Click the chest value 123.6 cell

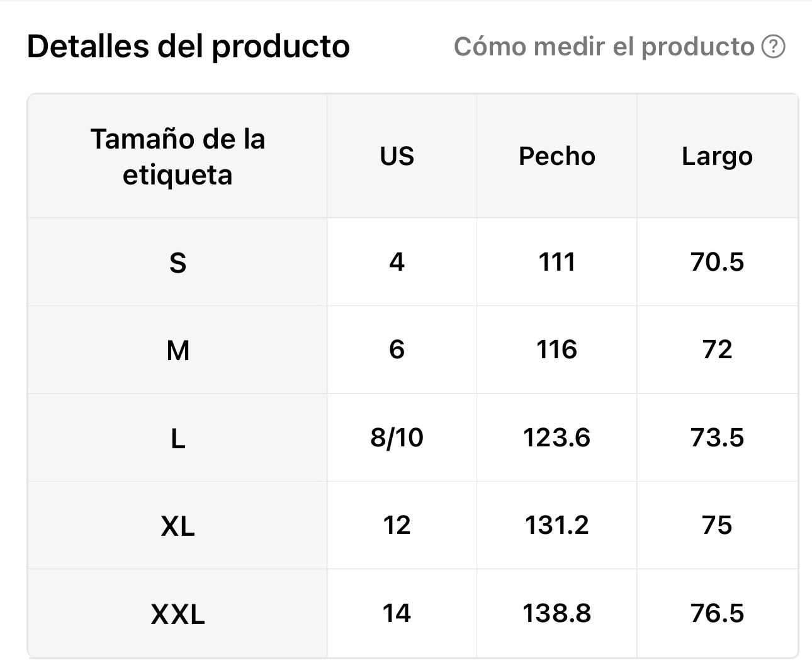[557, 438]
